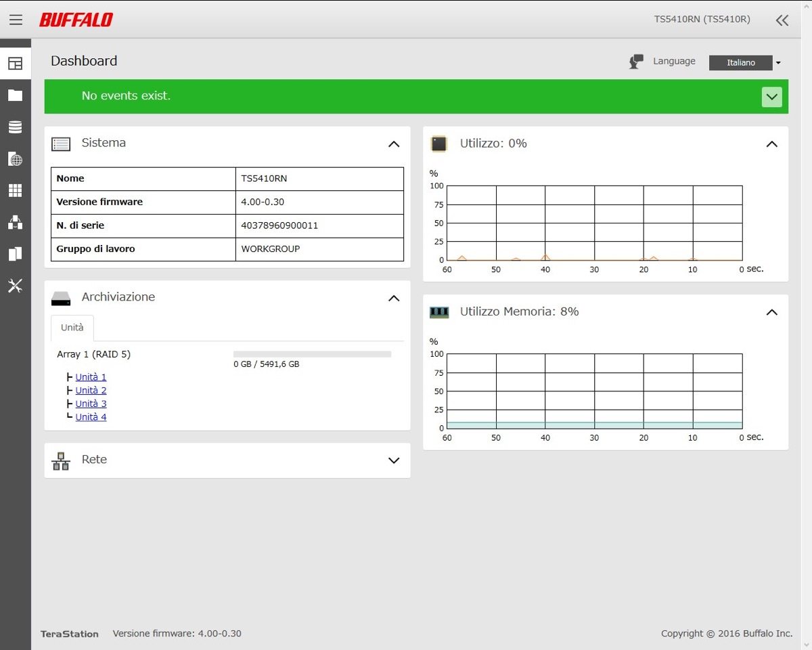The image size is (812, 650).
Task: Open the wrench and screwdriver management icon
Action: click(15, 286)
